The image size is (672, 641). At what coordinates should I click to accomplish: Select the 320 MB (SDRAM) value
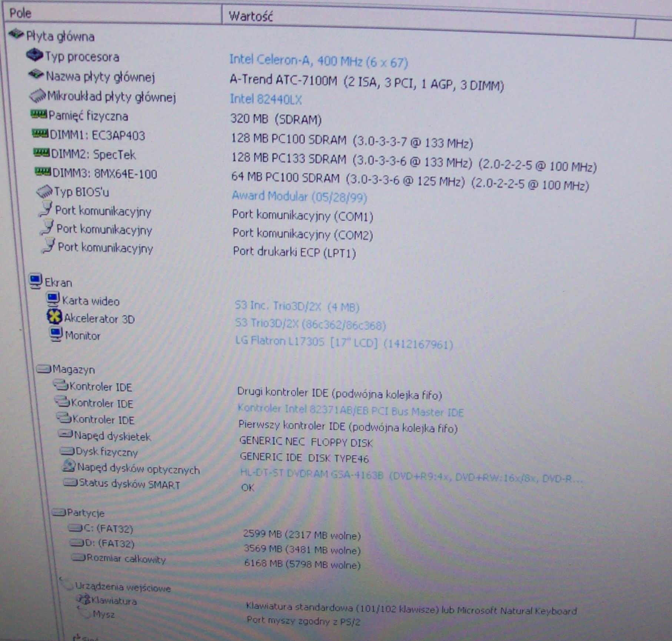pos(276,119)
